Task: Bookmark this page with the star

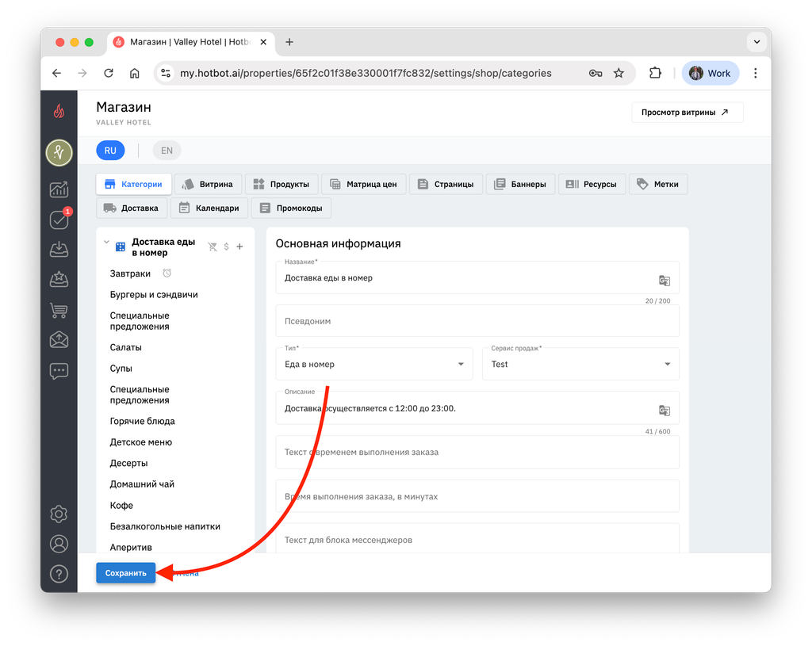Action: click(x=619, y=74)
